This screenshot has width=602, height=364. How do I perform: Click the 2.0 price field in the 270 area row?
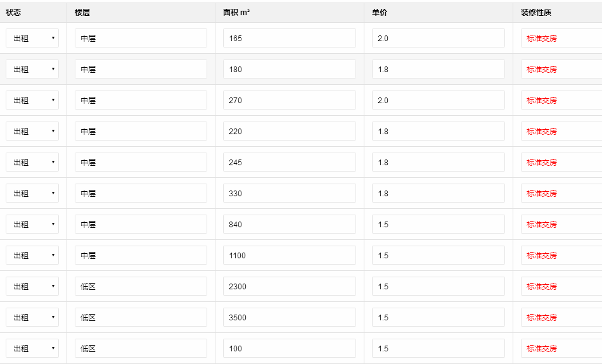click(x=438, y=100)
